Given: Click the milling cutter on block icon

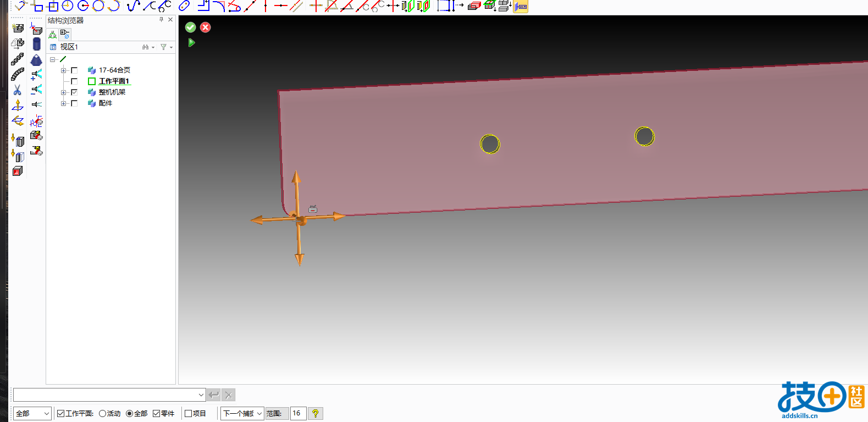Looking at the screenshot, I should pos(36,135).
